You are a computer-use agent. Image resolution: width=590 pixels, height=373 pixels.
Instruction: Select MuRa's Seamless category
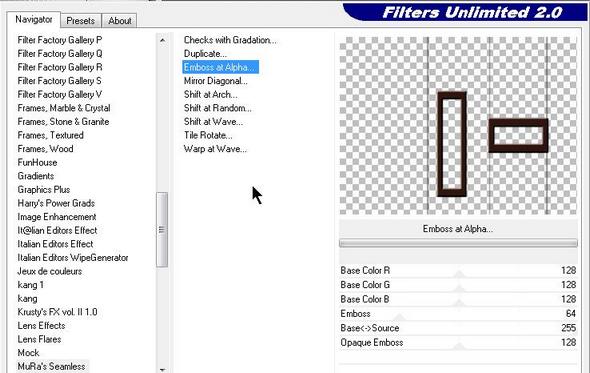(x=52, y=366)
